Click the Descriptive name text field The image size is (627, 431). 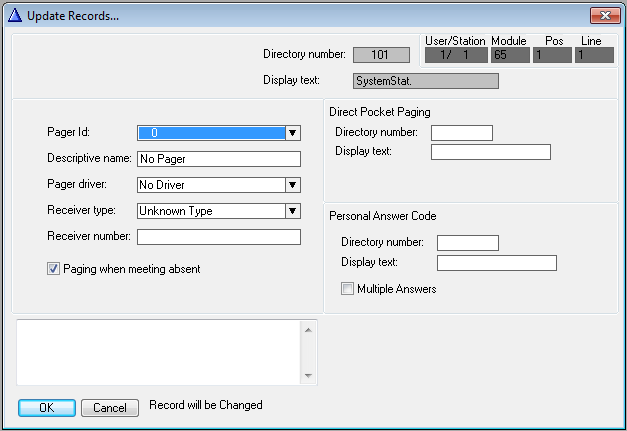point(218,159)
